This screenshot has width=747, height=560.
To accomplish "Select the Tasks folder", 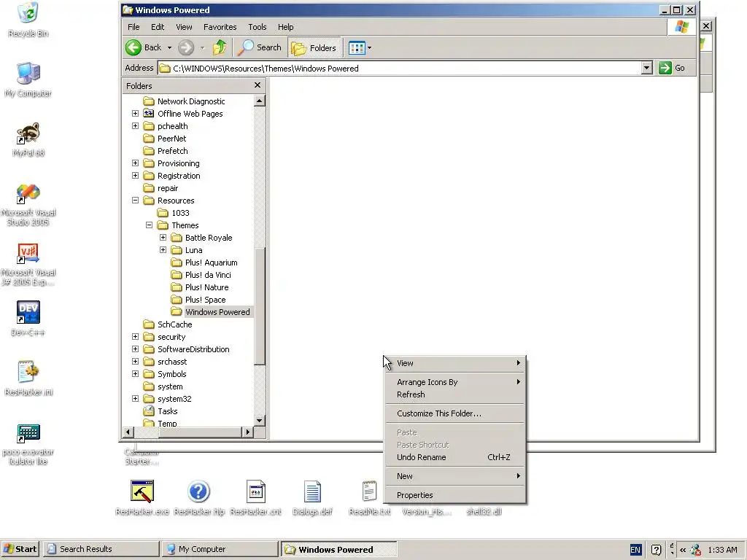I will pos(160,411).
